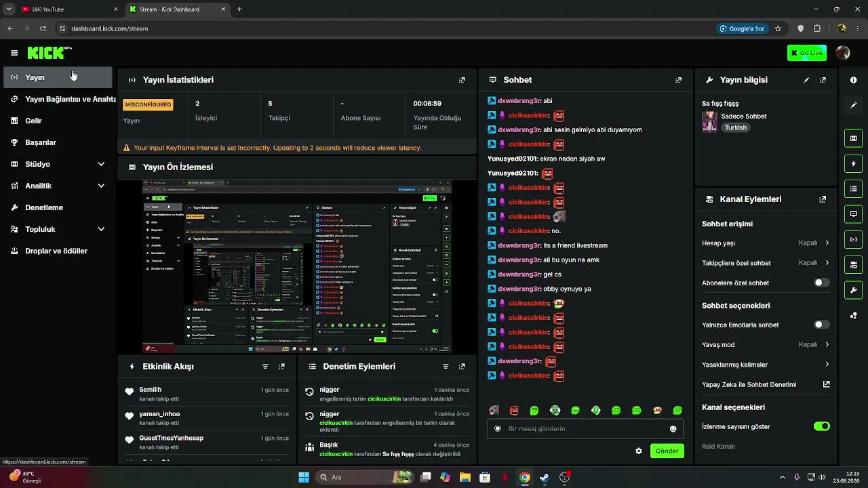
Task: Reload the dashboard page
Action: pos(43,28)
